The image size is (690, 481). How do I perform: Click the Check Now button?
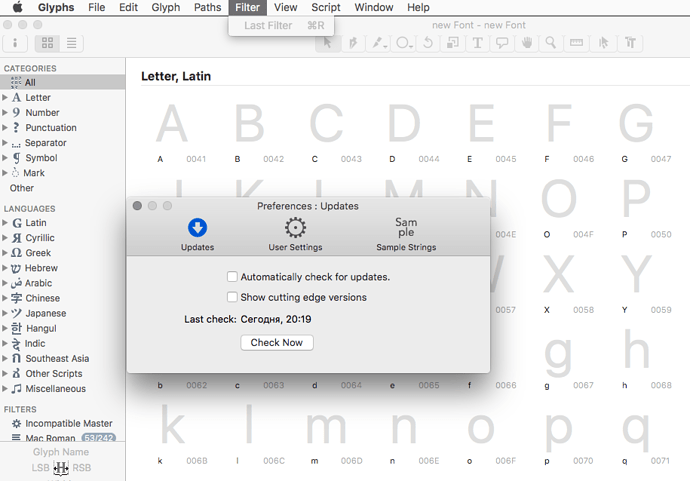click(x=277, y=342)
